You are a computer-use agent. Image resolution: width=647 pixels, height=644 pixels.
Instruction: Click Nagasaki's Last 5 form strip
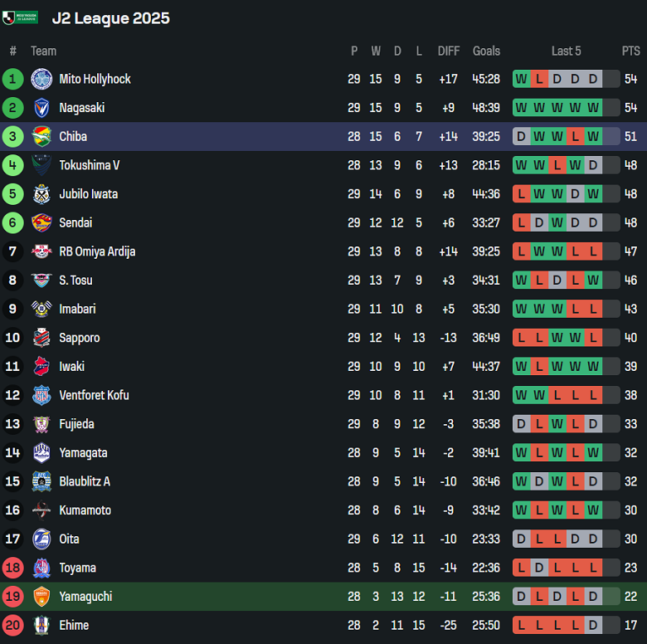(567, 108)
